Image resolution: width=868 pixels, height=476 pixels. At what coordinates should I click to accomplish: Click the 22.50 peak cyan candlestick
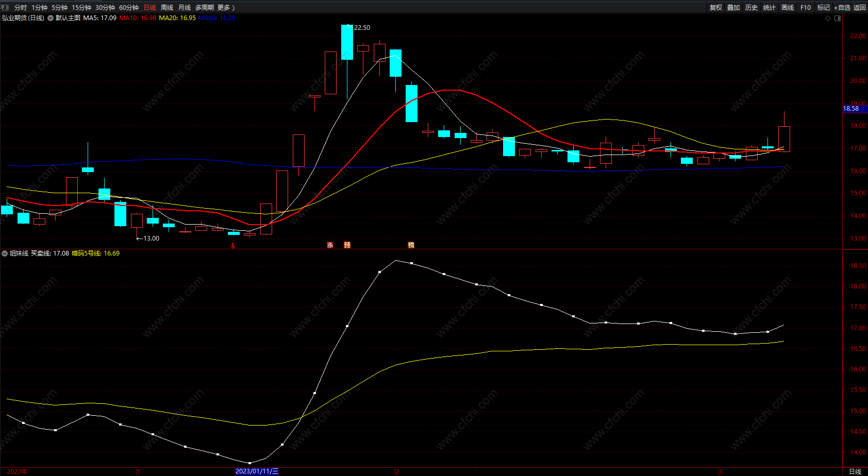click(347, 42)
